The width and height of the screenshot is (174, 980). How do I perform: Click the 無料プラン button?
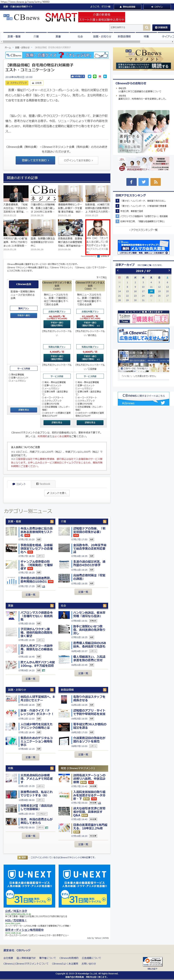[24, 308]
